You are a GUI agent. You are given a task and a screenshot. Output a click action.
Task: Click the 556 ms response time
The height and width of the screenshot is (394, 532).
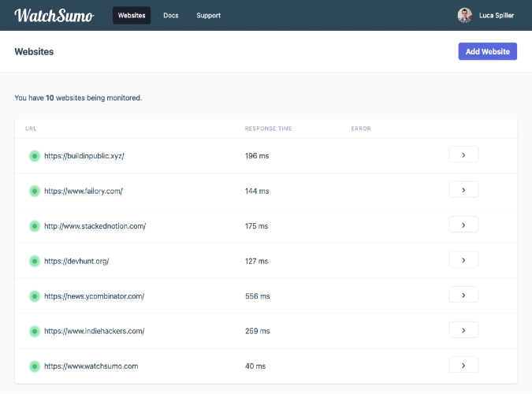click(258, 296)
